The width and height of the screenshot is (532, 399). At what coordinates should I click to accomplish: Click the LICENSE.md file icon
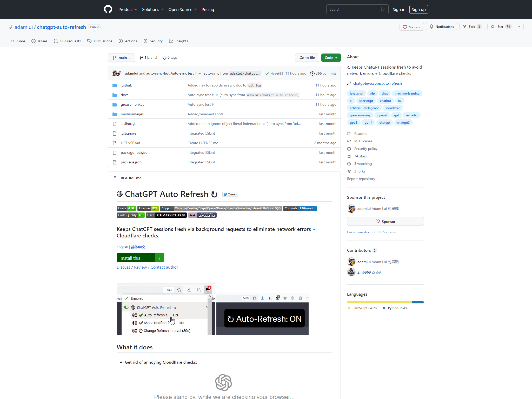115,143
